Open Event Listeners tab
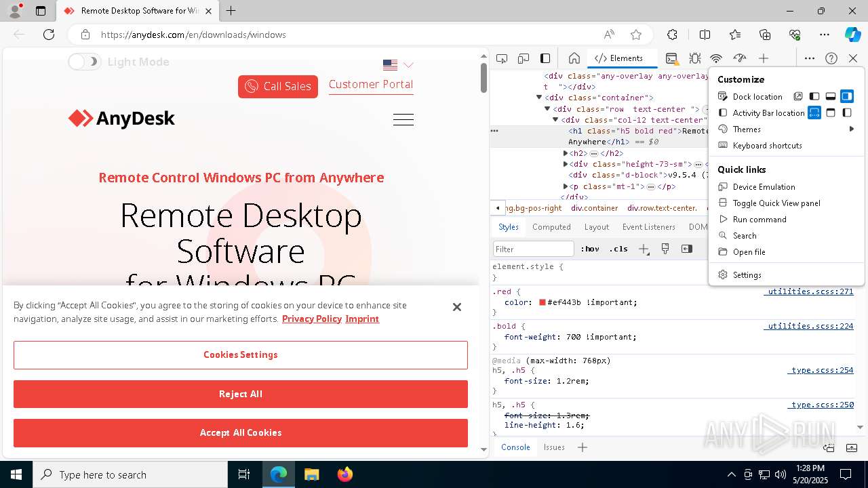868x488 pixels. pos(649,227)
